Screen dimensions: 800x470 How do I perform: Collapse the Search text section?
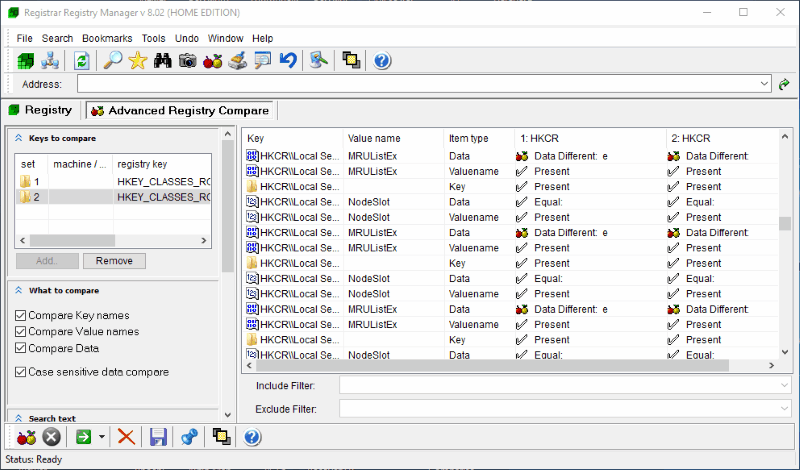tap(19, 418)
